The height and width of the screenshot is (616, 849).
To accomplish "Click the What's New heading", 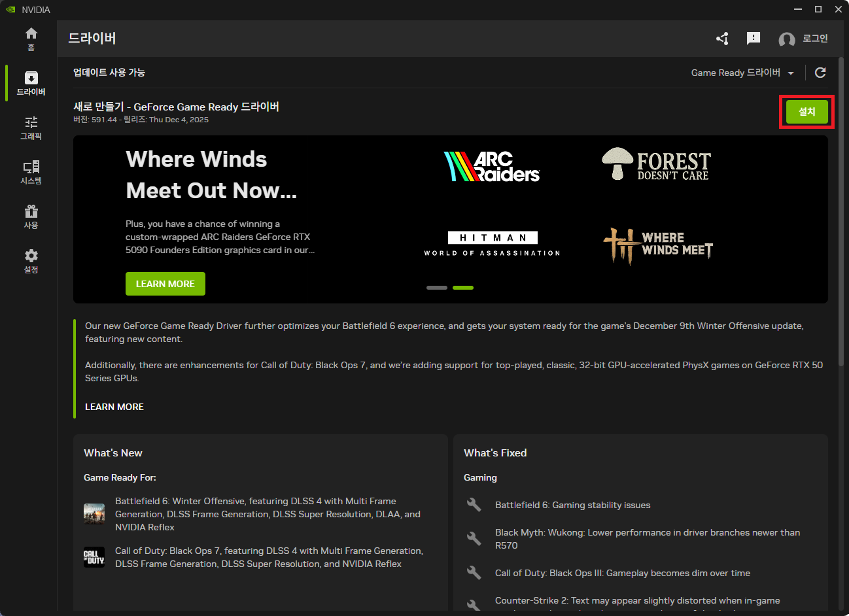I will pyautogui.click(x=113, y=453).
